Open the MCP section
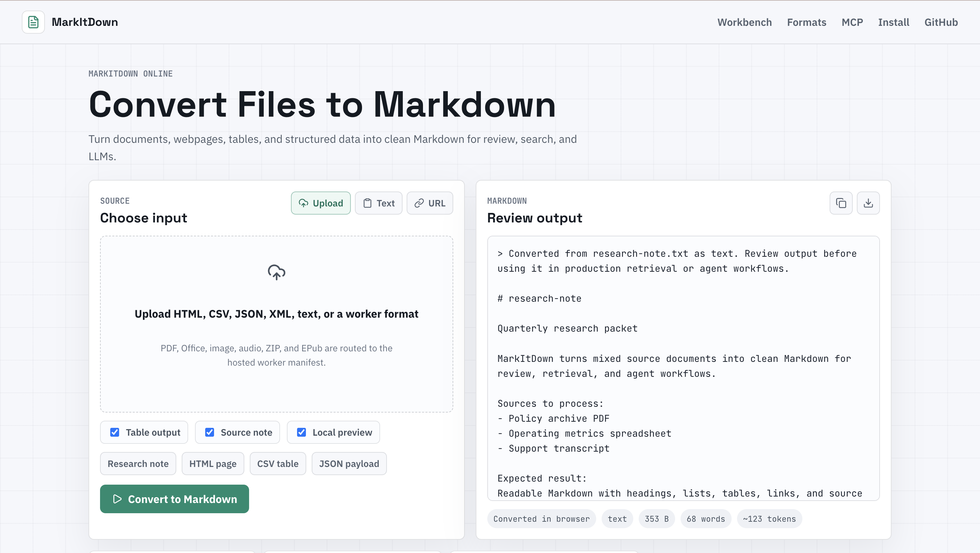Viewport: 980px width, 553px height. [x=852, y=22]
